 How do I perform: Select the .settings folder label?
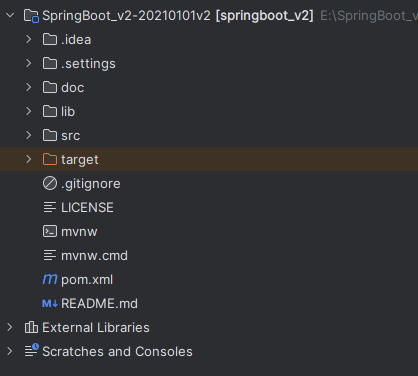click(88, 64)
